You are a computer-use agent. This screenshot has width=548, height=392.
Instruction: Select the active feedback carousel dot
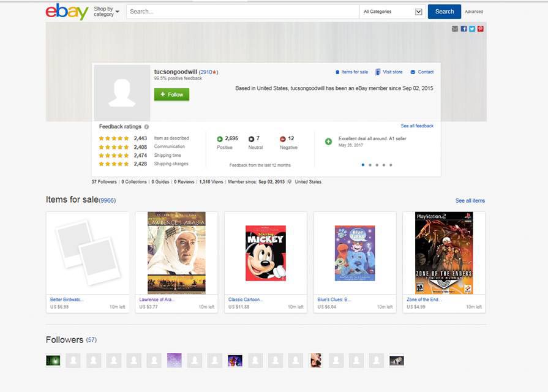point(362,165)
